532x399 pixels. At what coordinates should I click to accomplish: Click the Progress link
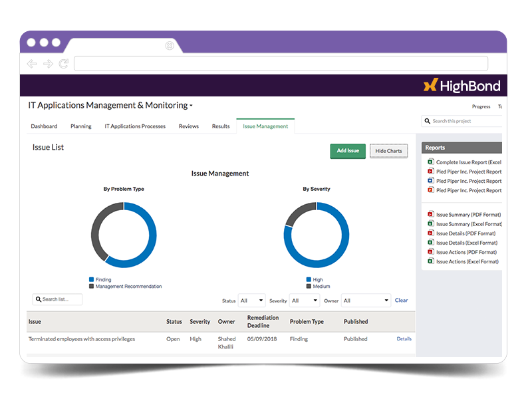pyautogui.click(x=481, y=106)
